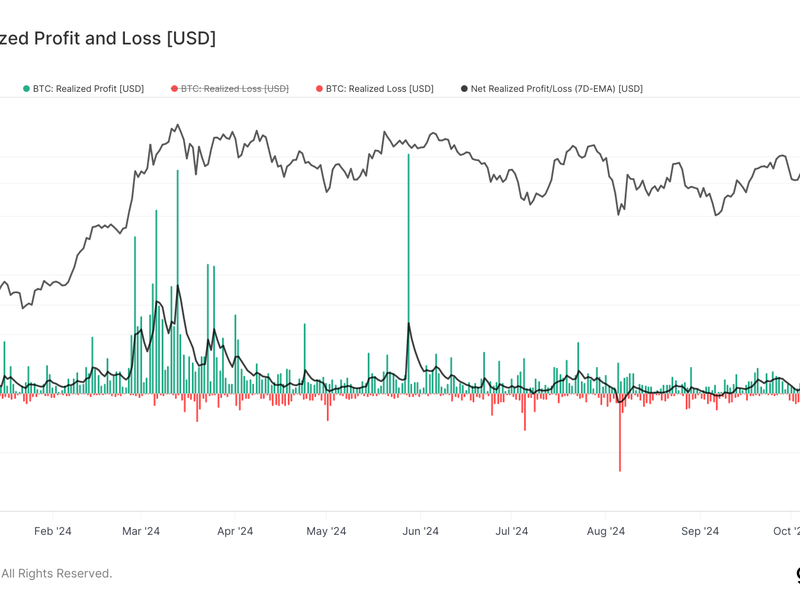Screen dimensions: 800x600
Task: Select the Mar '24 axis label
Action: point(141,531)
